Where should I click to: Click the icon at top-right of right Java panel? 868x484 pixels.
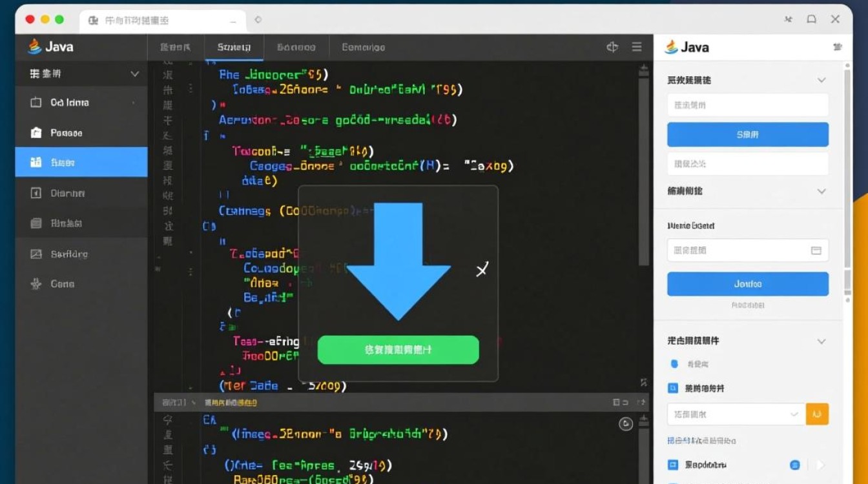pyautogui.click(x=838, y=47)
